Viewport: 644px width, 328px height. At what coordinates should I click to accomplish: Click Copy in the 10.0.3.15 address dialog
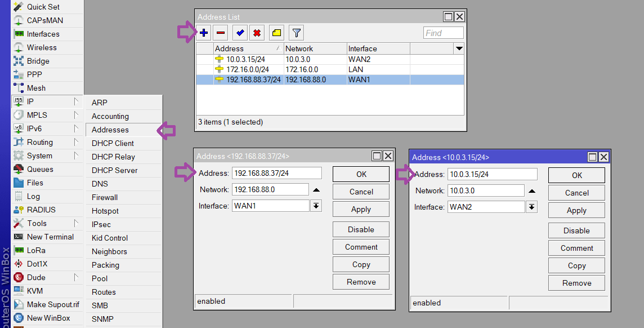[576, 265]
